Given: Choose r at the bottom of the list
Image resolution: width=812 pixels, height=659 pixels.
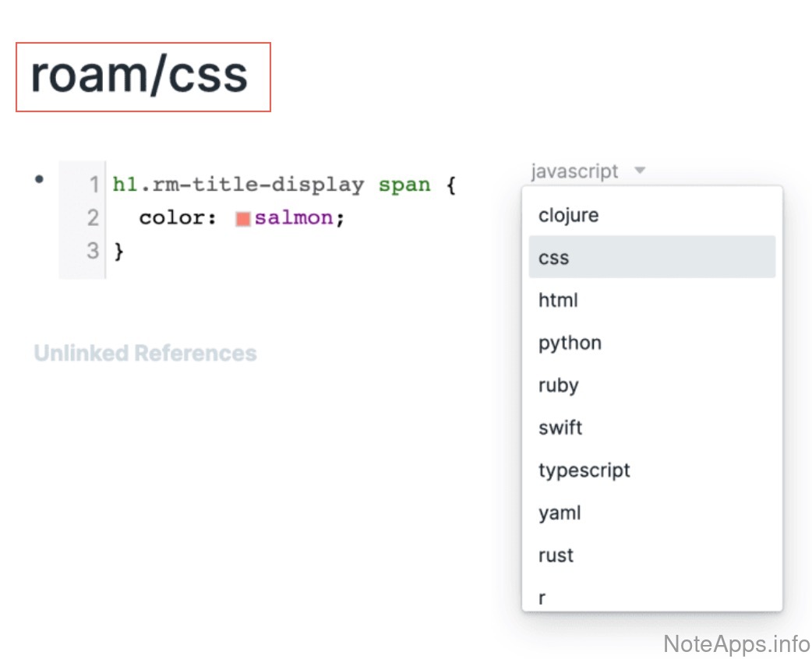Looking at the screenshot, I should tap(542, 597).
